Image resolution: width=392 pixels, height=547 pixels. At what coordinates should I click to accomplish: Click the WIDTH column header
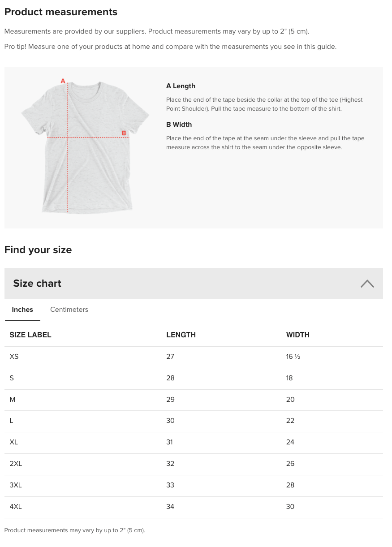298,335
